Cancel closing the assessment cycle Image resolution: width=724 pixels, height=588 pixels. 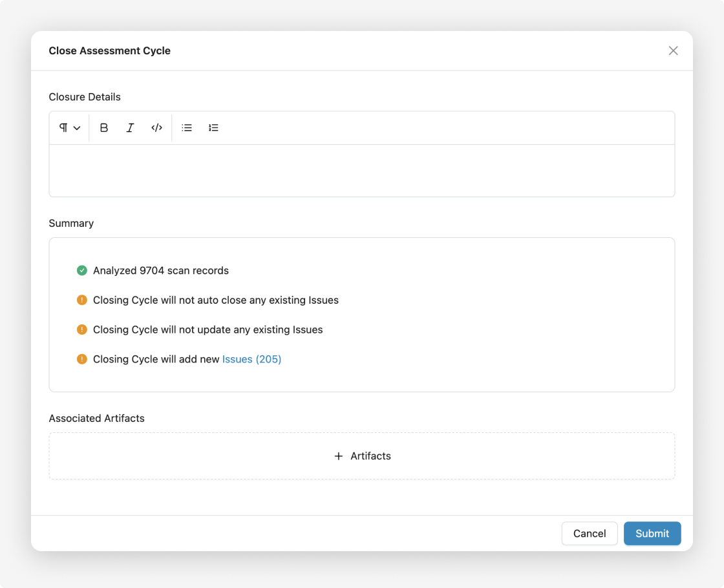click(x=589, y=534)
